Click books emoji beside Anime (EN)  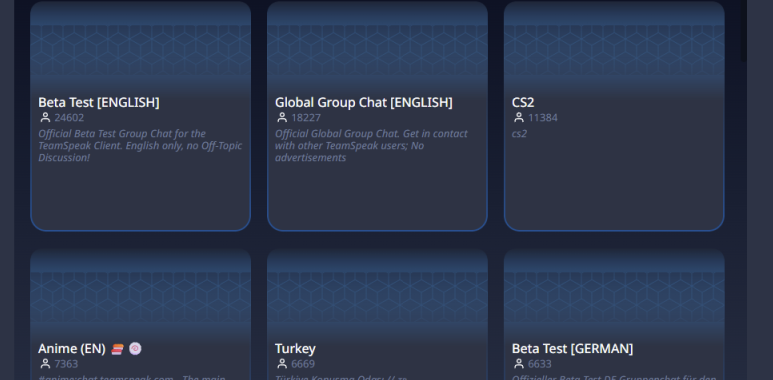(x=117, y=349)
